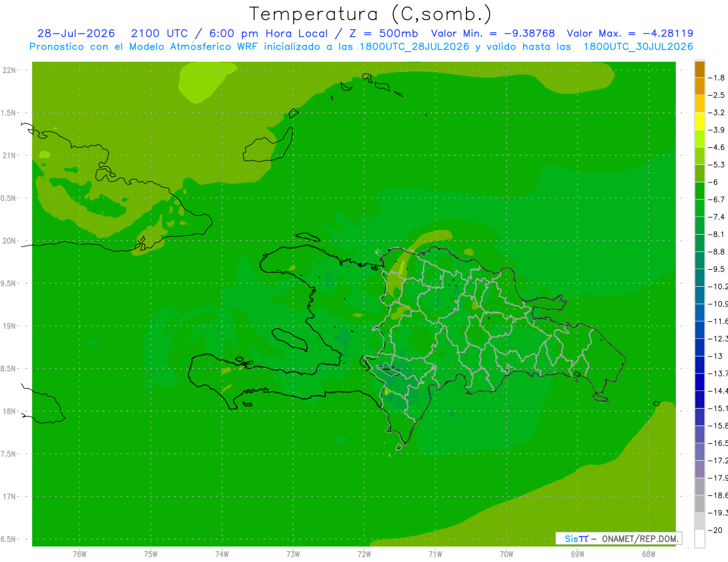This screenshot has height=562, width=728.
Task: Click the SisPI ONAMET/REP.DOM. logo box
Action: pyautogui.click(x=618, y=538)
